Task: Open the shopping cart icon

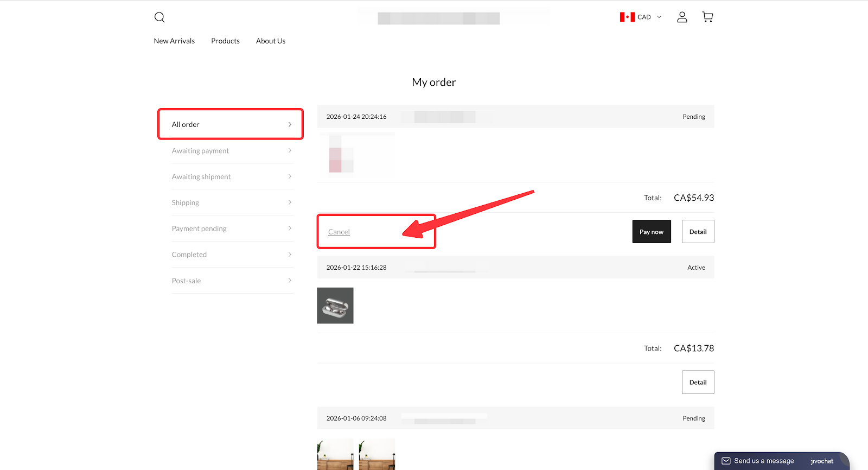Action: [x=707, y=17]
